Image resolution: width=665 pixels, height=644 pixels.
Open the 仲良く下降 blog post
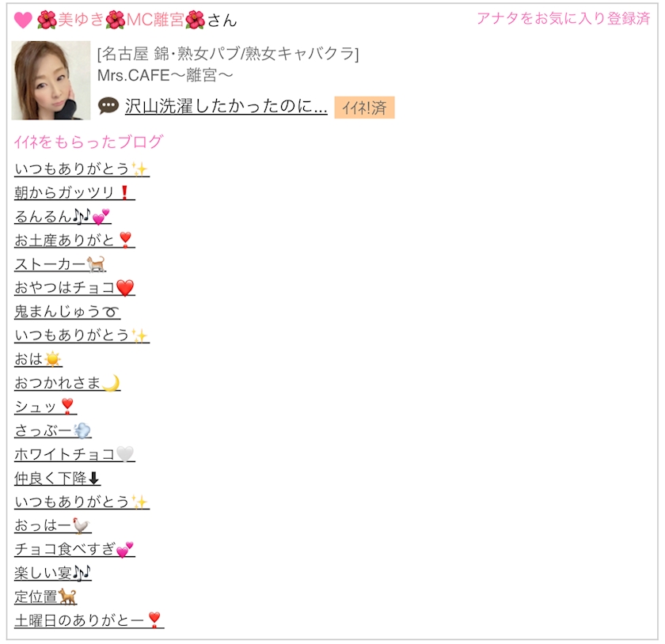click(x=57, y=478)
